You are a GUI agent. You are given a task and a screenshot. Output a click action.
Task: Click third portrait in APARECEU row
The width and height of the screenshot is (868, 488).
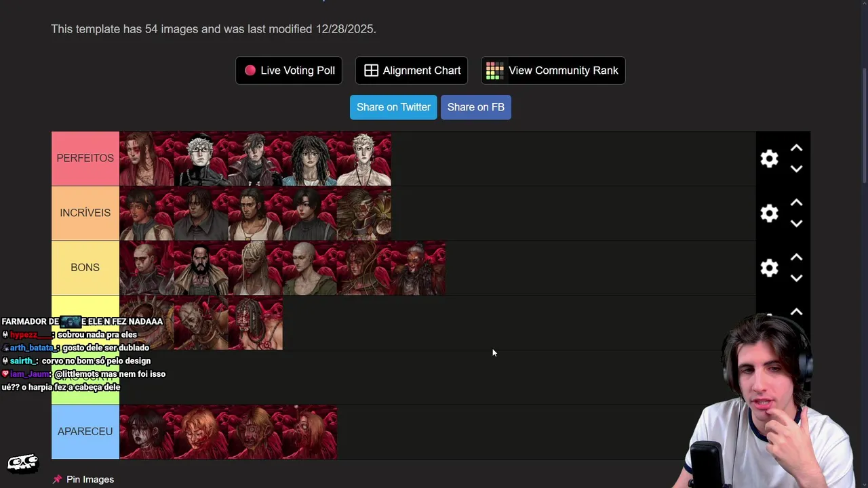coord(255,432)
